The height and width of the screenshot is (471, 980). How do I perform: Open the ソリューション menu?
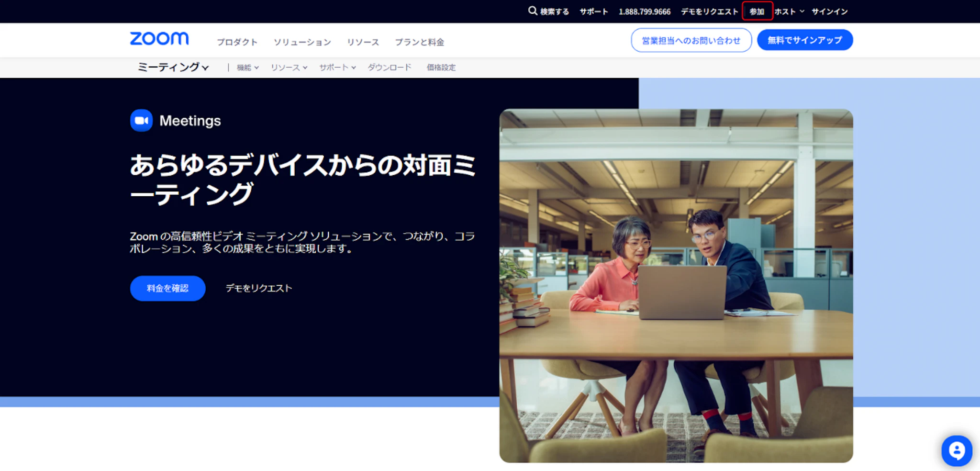point(302,42)
